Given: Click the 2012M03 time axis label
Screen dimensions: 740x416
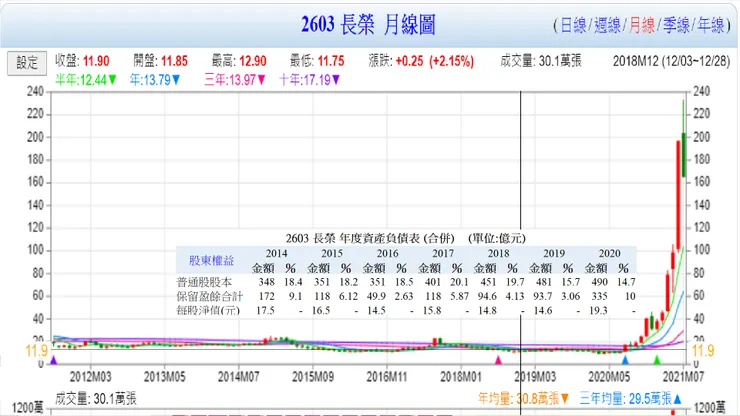Looking at the screenshot, I should (91, 377).
